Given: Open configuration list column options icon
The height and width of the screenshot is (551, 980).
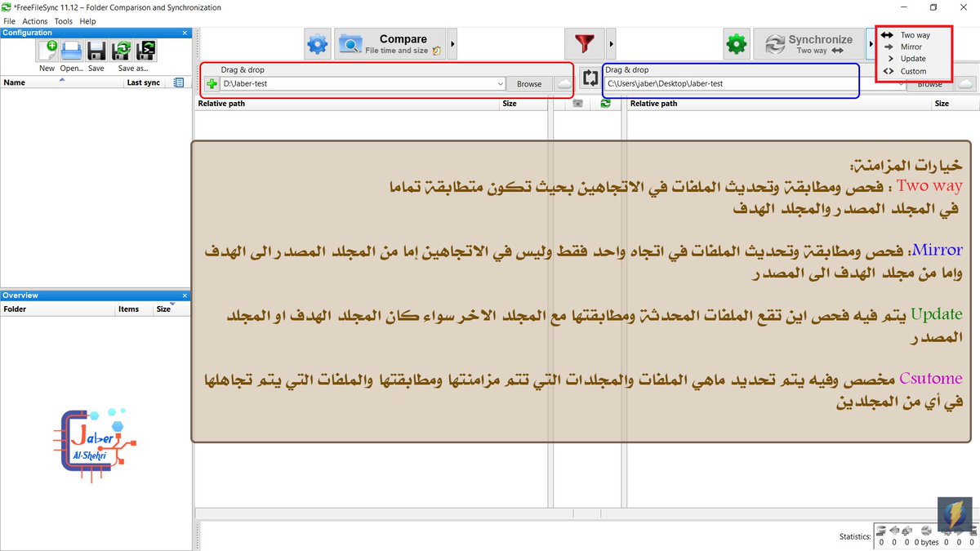Looking at the screenshot, I should coord(179,82).
